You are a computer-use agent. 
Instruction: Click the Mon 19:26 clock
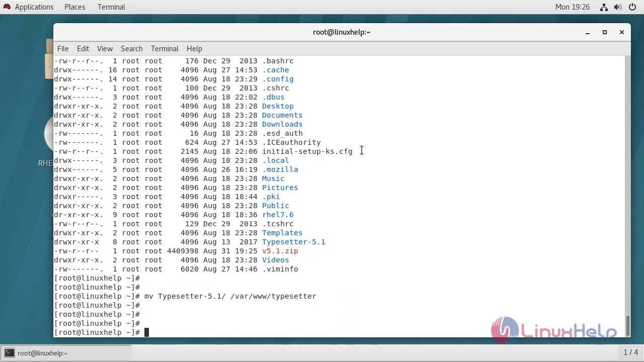[x=573, y=7]
